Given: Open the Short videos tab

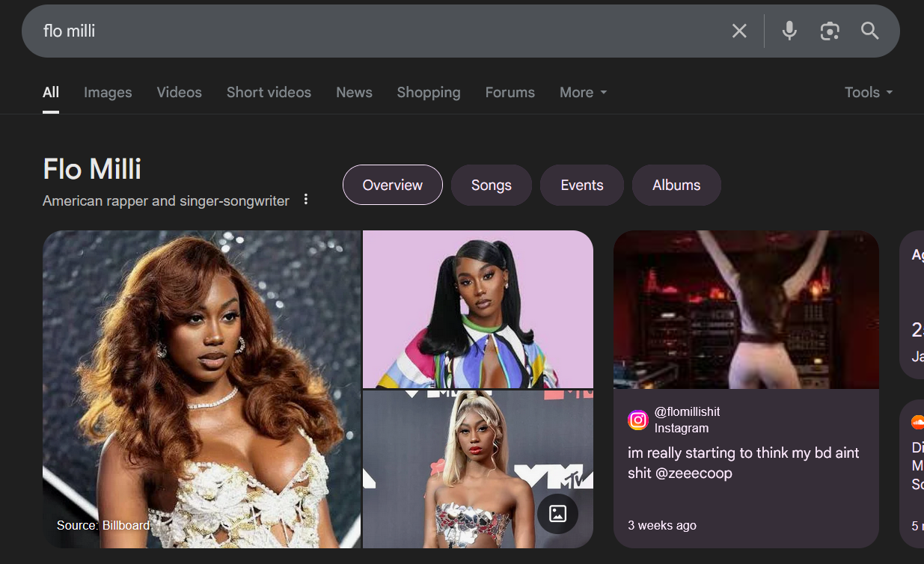Looking at the screenshot, I should tap(269, 92).
